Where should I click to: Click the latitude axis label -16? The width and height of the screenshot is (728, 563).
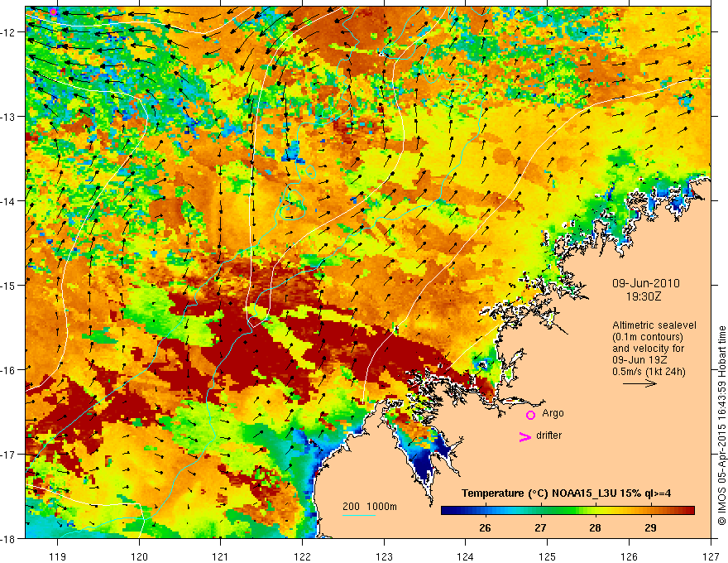point(9,370)
